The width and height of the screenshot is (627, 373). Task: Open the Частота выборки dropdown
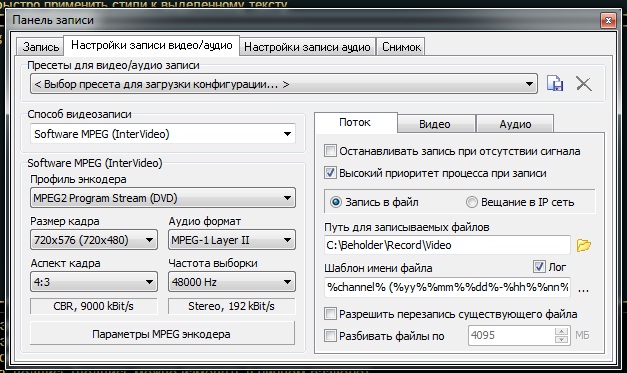pyautogui.click(x=232, y=282)
